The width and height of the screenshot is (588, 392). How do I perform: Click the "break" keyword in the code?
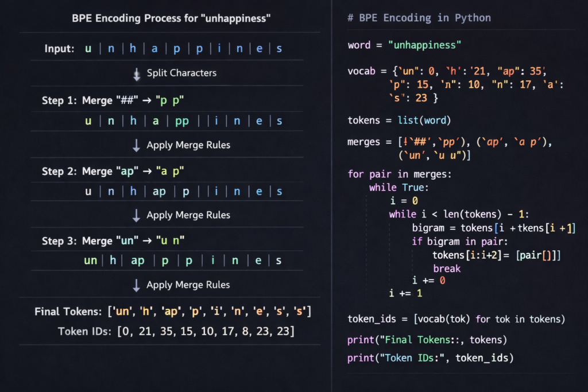click(x=447, y=268)
